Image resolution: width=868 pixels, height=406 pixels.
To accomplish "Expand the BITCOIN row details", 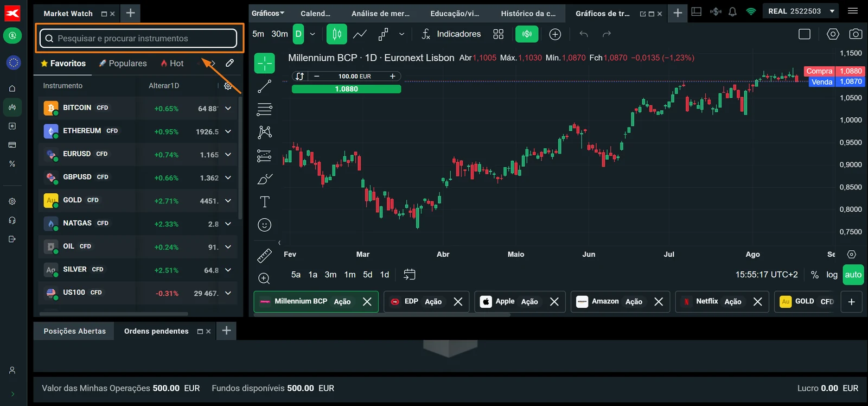I will [x=228, y=108].
